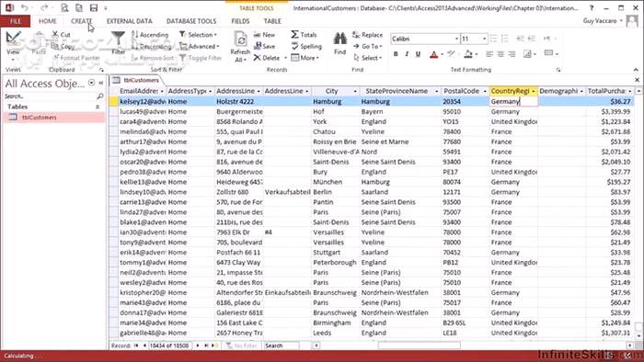Screen dimensions: 644x362
Task: Sort records Ascending
Action: [149, 35]
